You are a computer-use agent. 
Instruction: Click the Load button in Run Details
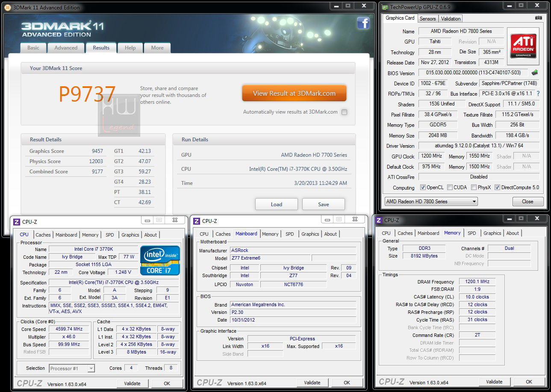276,204
